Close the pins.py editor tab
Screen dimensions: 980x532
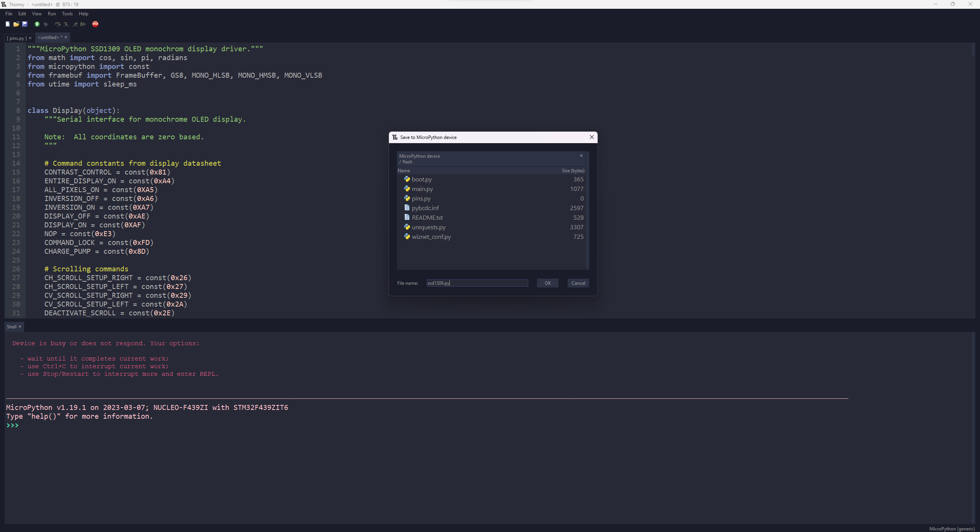tap(30, 38)
